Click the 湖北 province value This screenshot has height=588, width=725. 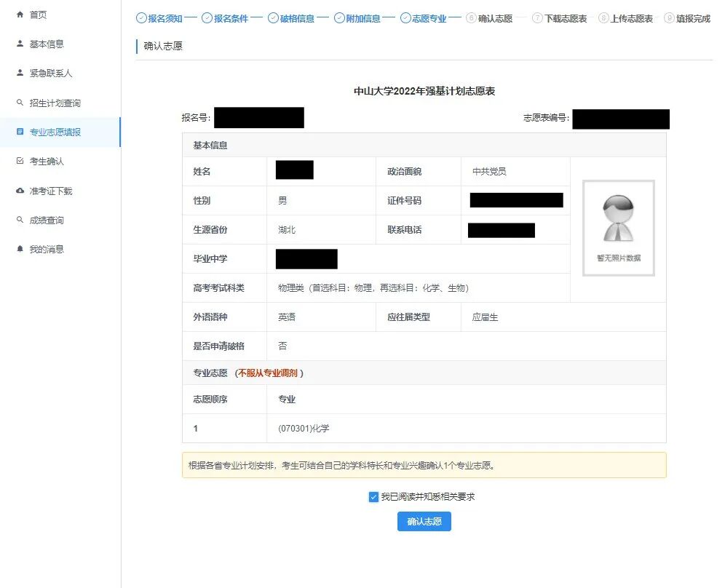click(287, 230)
